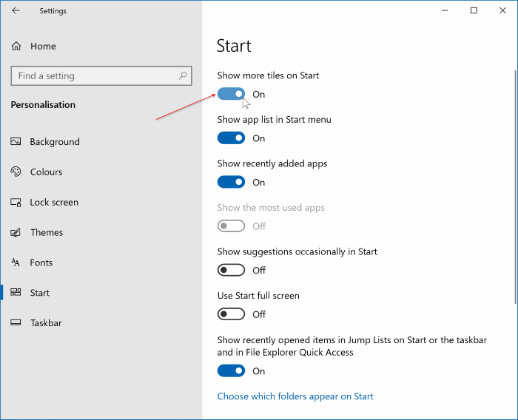Image resolution: width=518 pixels, height=420 pixels.
Task: Click the Home house icon
Action: coord(16,47)
